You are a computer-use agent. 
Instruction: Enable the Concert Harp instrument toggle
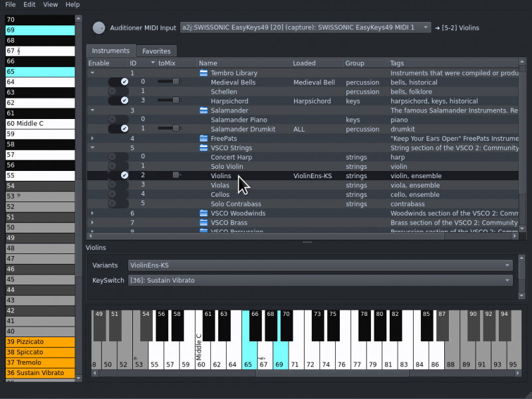[118, 157]
